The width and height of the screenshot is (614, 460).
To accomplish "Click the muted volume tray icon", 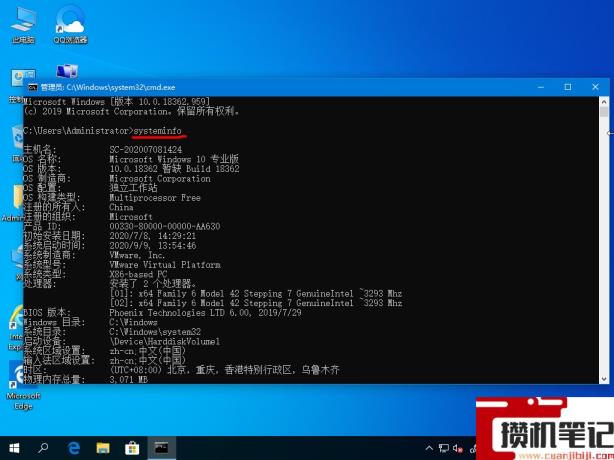I will pyautogui.click(x=457, y=448).
